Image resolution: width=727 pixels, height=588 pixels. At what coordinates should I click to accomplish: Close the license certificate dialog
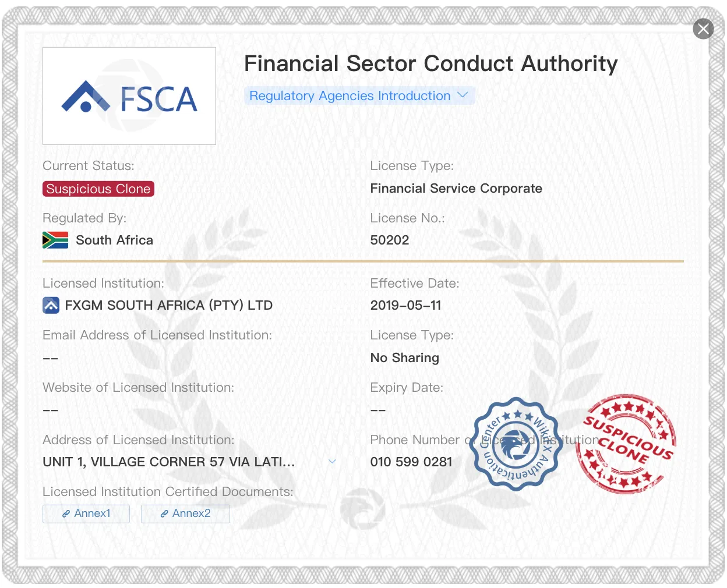pyautogui.click(x=703, y=29)
